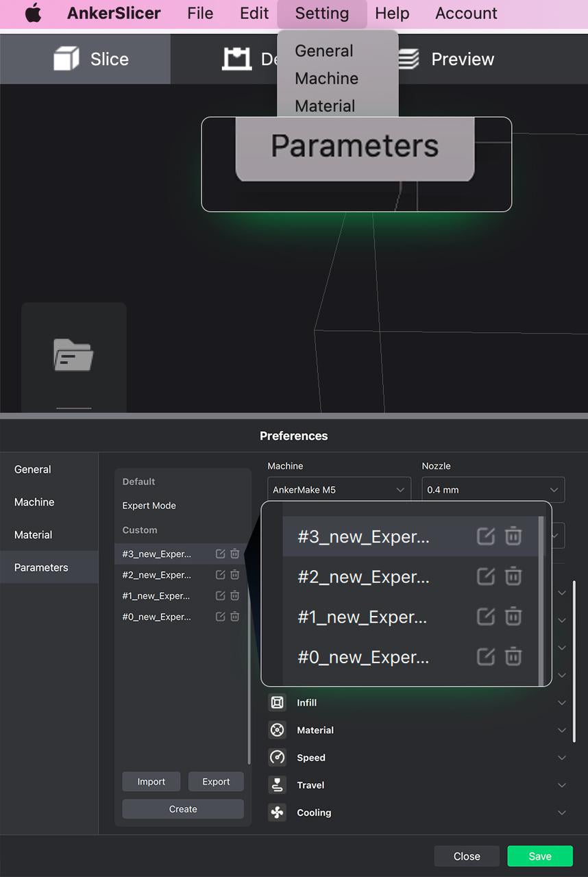588x877 pixels.
Task: Rename #2_new_Exper... using its edit icon in Custom list
Action: pos(220,575)
